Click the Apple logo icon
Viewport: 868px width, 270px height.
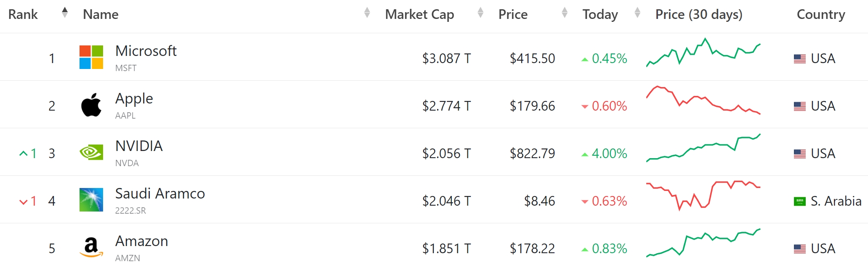[x=91, y=105]
